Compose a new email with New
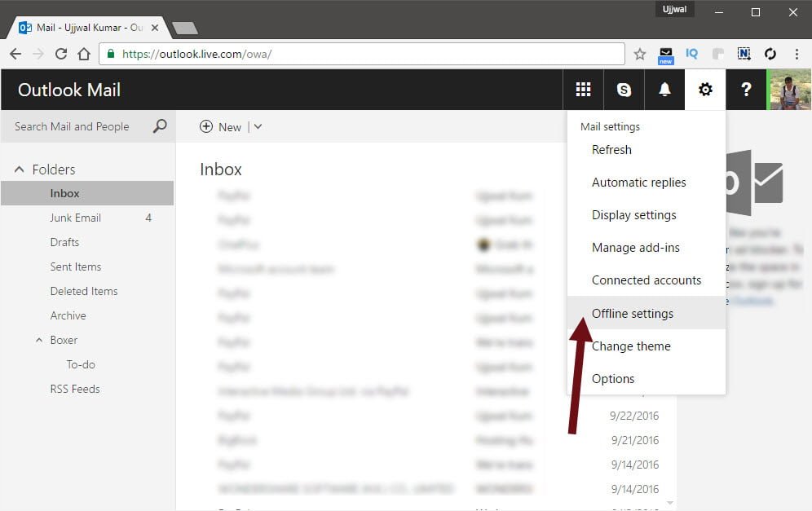 point(221,126)
